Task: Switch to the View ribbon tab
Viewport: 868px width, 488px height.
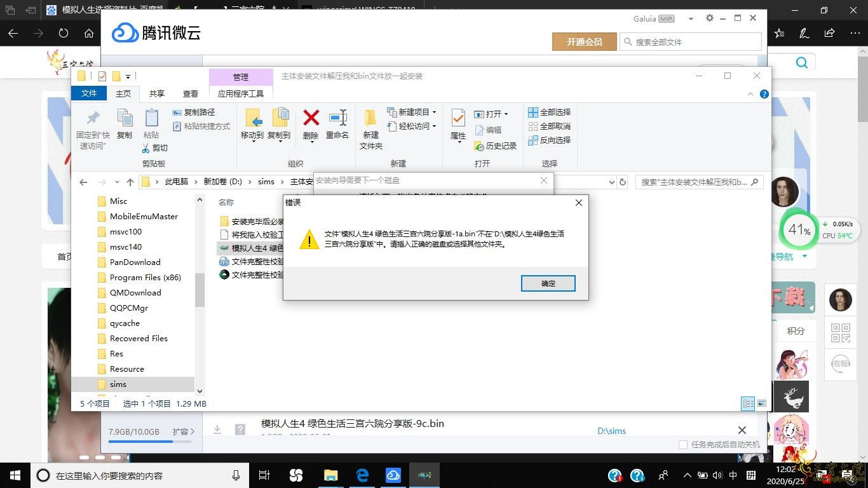Action: [x=191, y=93]
